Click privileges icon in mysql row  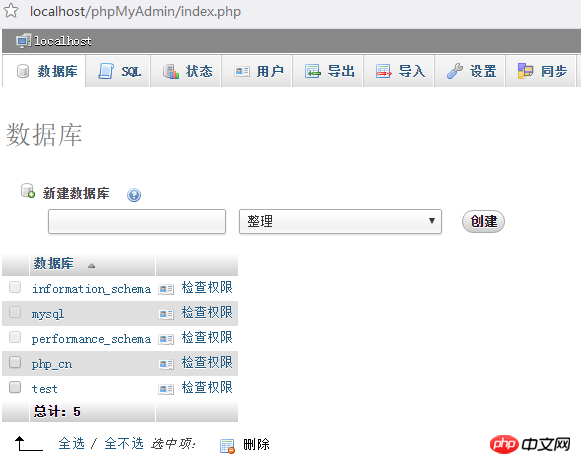pyautogui.click(x=166, y=314)
